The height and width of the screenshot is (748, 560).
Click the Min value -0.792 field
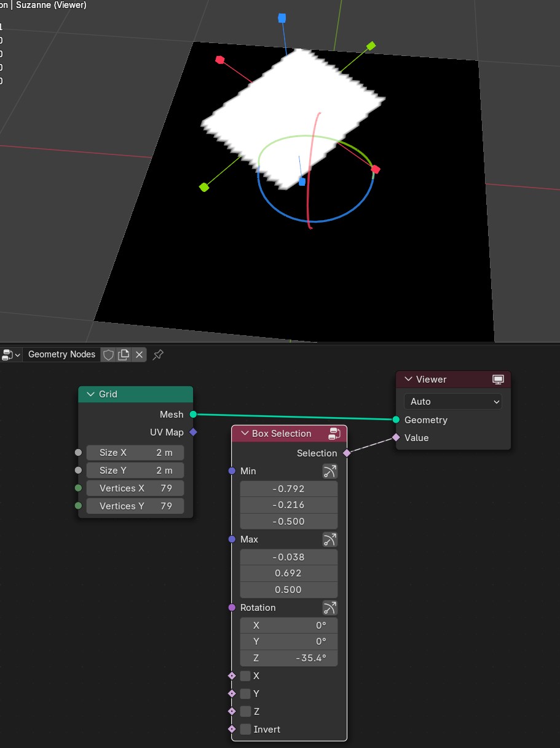pos(289,489)
